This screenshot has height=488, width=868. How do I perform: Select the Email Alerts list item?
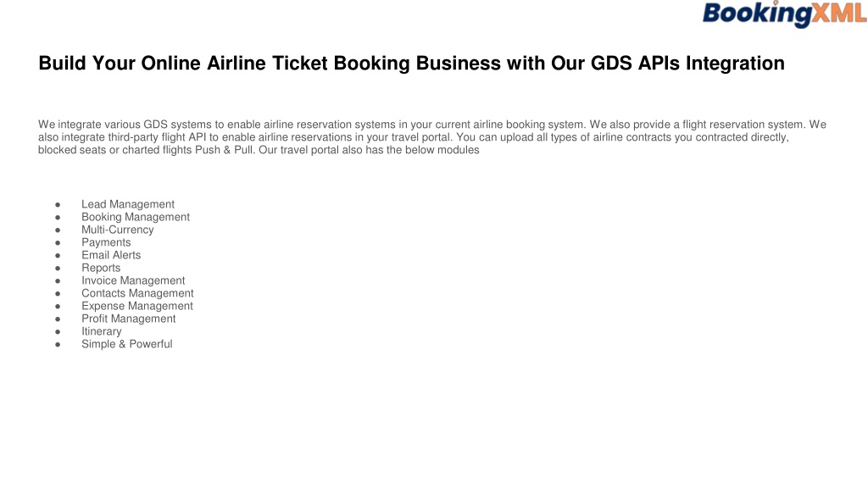tap(111, 255)
